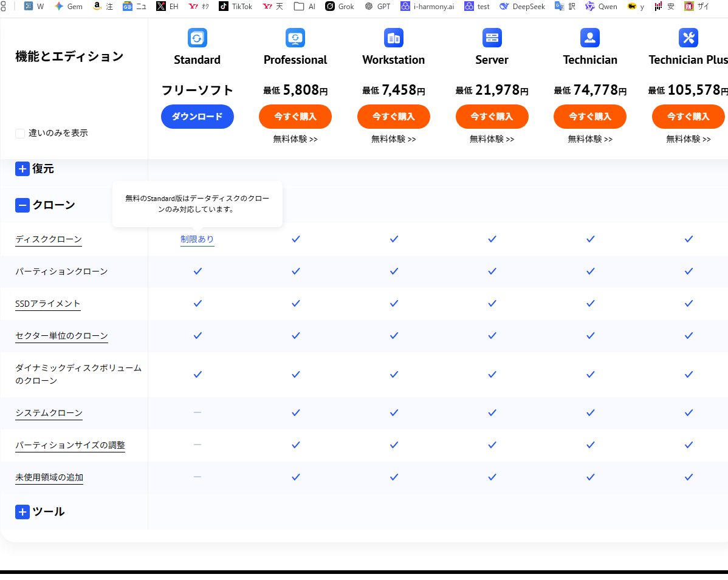Expand the ツール section
Viewport: 728px width, 580px height.
click(x=22, y=512)
